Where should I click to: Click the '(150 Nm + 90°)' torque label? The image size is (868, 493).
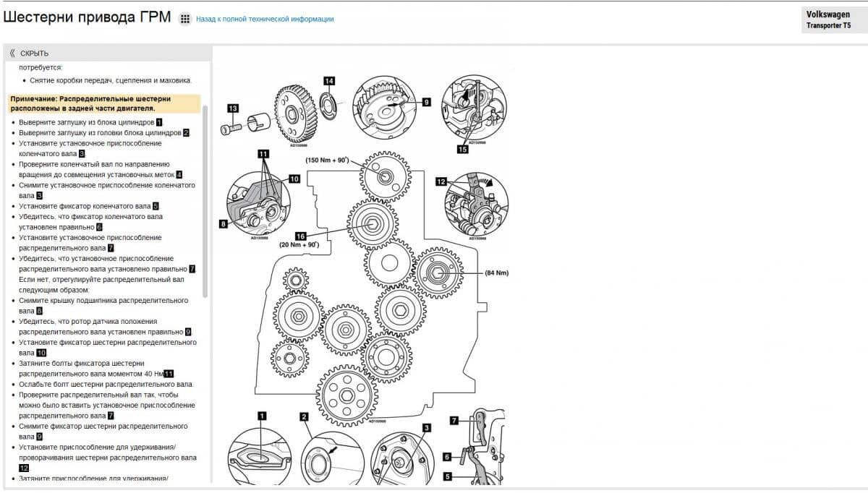(x=327, y=160)
